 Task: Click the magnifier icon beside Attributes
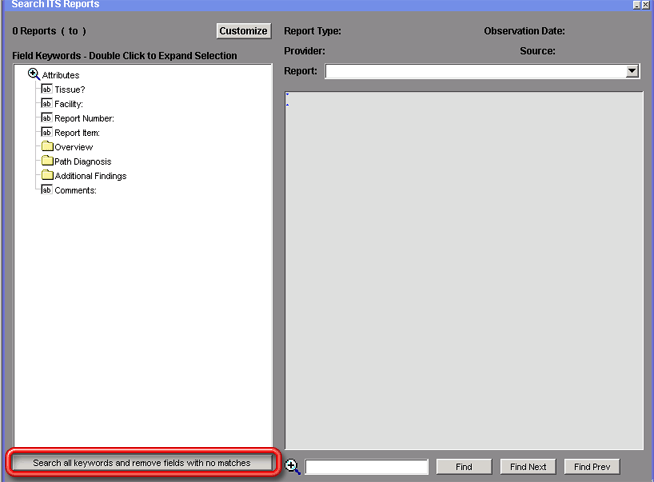pos(34,75)
